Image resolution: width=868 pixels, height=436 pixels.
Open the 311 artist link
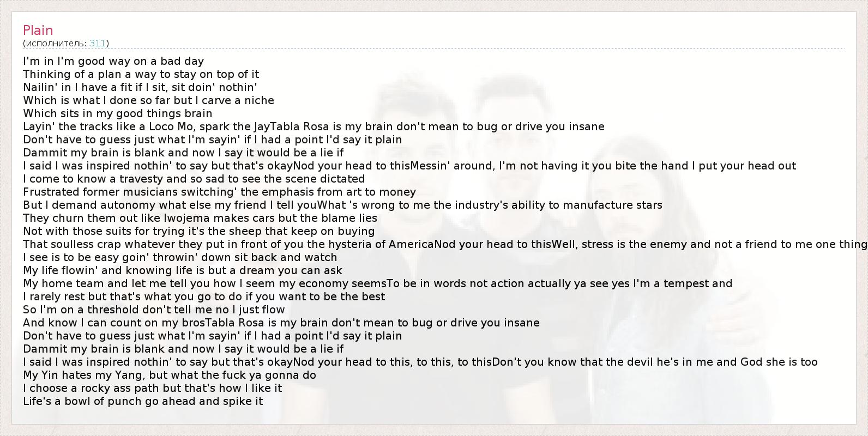98,43
